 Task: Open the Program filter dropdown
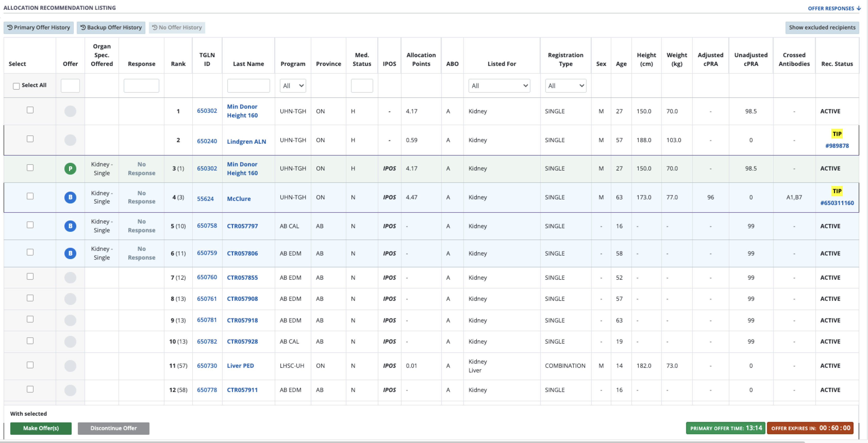293,86
